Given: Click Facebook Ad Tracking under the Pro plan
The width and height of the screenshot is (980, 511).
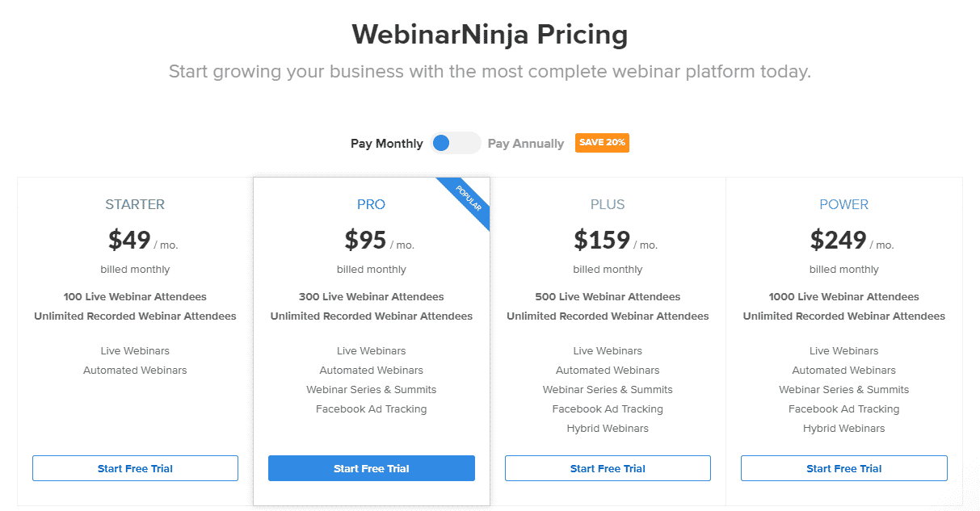Looking at the screenshot, I should (372, 409).
